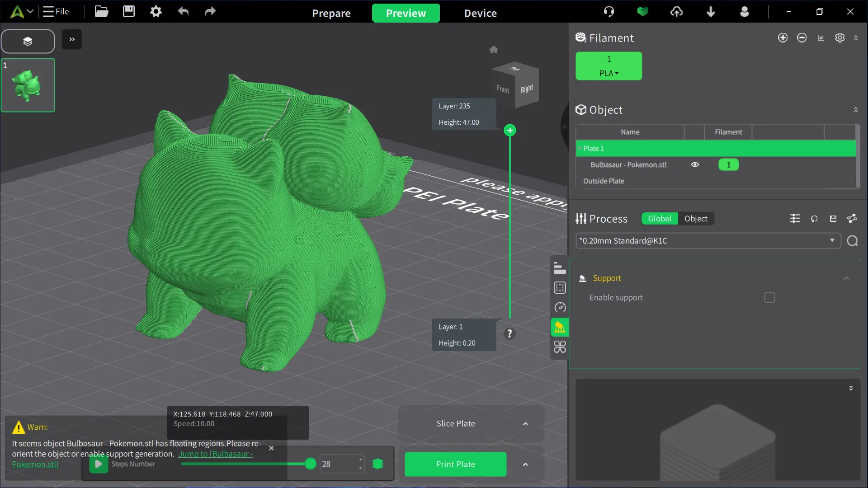Viewport: 868px width, 488px height.
Task: Click the Steps Number slider handle
Action: pyautogui.click(x=311, y=464)
